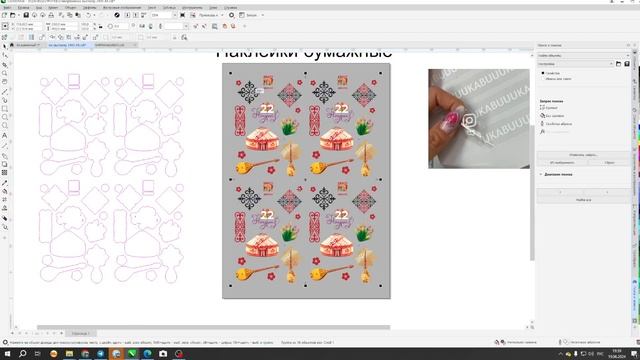Select the nail sticker photo on canvas
Viewport: 640px width, 360px height.
pyautogui.click(x=479, y=119)
